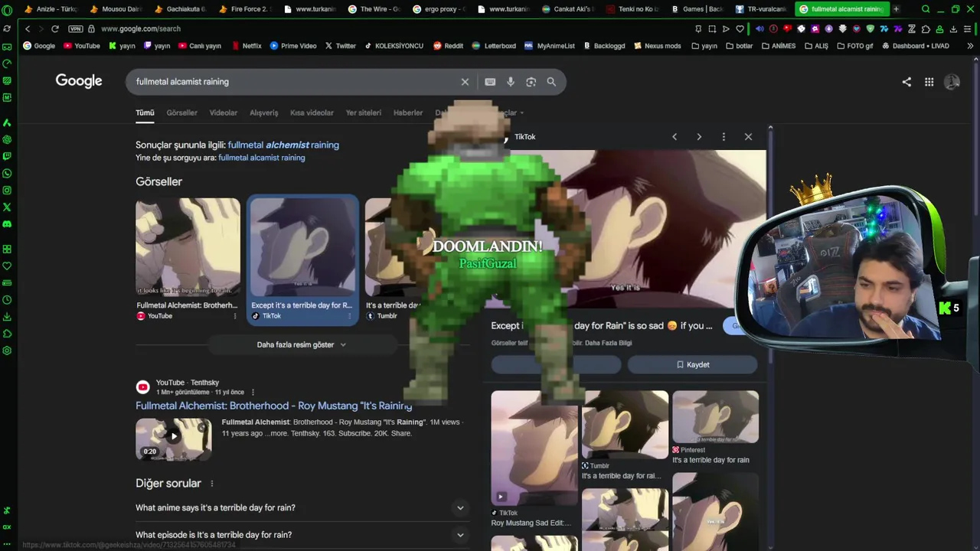The height and width of the screenshot is (551, 980).
Task: Select the Alışveriş search tab
Action: pyautogui.click(x=263, y=112)
